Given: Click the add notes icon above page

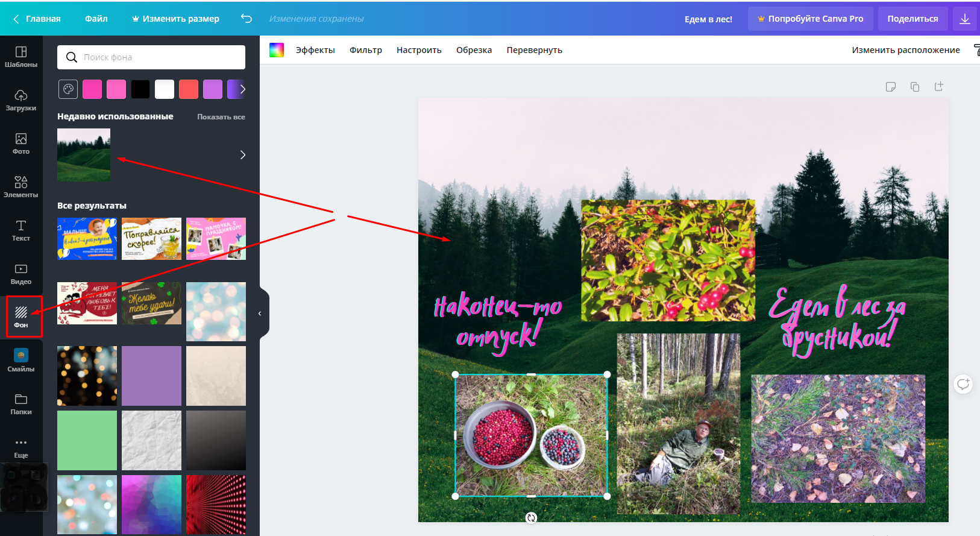Looking at the screenshot, I should (891, 87).
